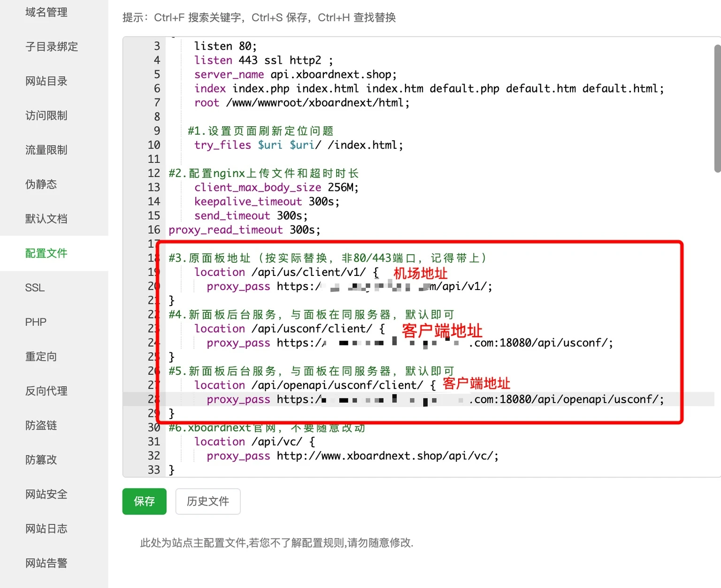Select 防篡改 in the sidebar
The height and width of the screenshot is (588, 721).
click(x=41, y=460)
